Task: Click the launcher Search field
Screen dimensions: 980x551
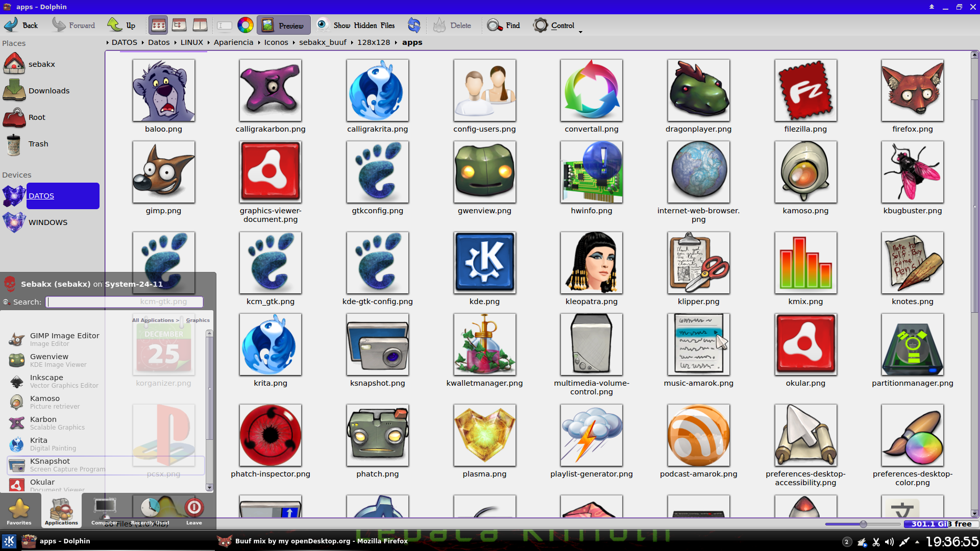Action: [125, 302]
